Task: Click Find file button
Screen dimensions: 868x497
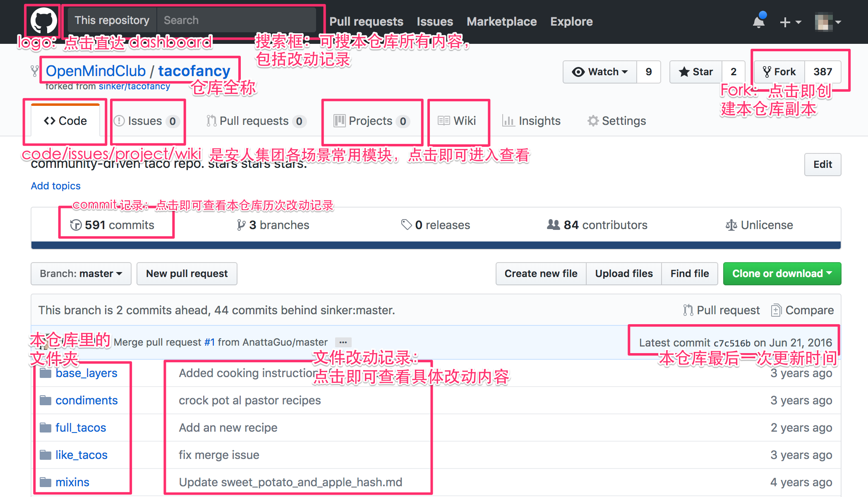Action: 690,274
